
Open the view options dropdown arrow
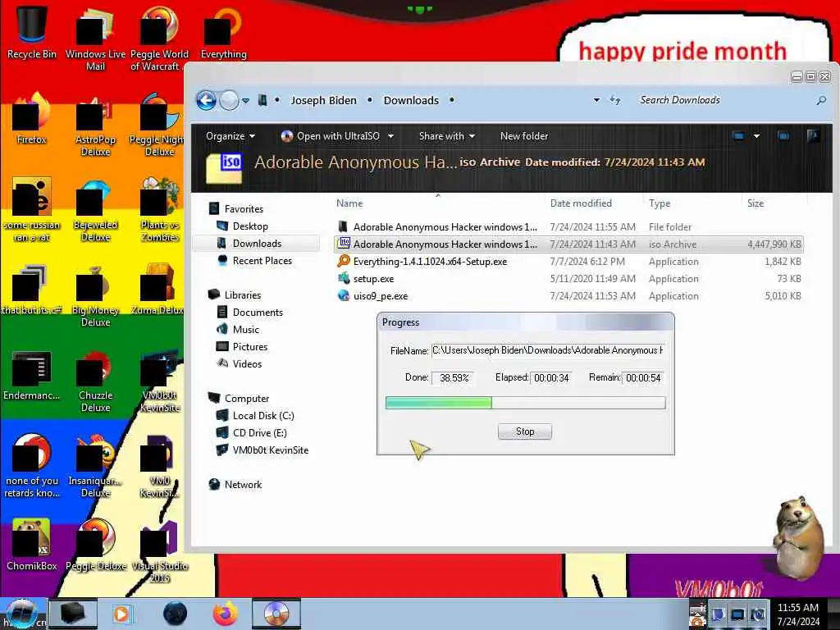[x=756, y=136]
